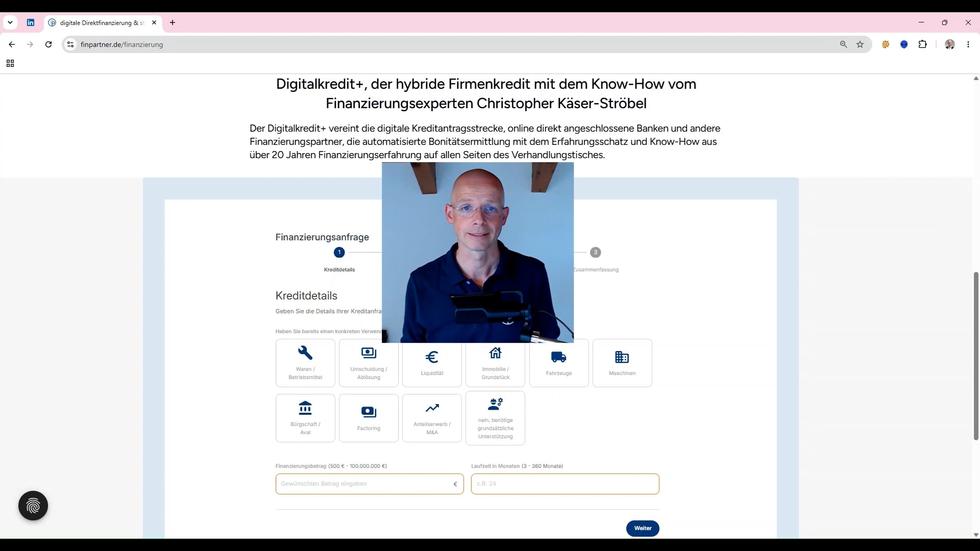Image resolution: width=980 pixels, height=551 pixels.
Task: Pick the Factoring option card
Action: 369,418
